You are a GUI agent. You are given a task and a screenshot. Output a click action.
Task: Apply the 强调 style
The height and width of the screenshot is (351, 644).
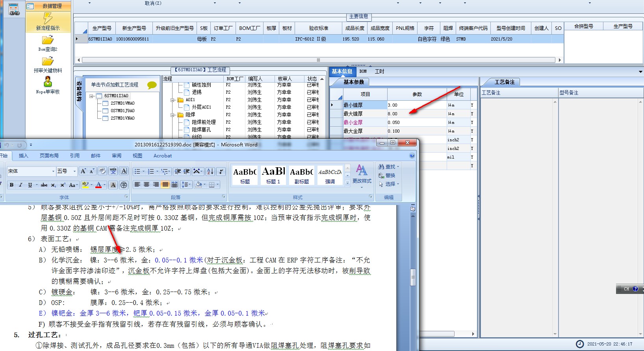[330, 175]
